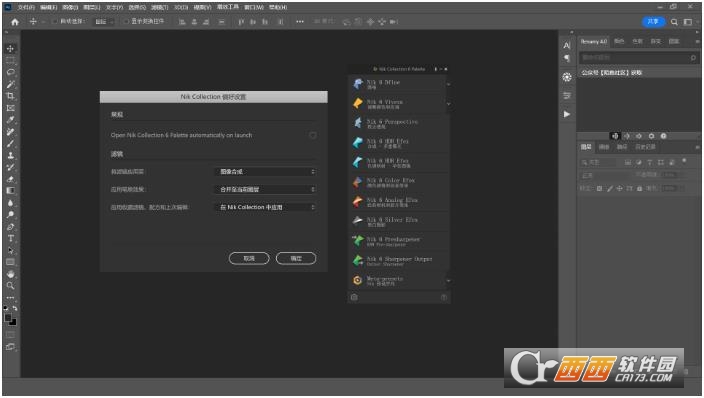Toggle Quick Mask mode
The width and height of the screenshot is (704, 398).
(x=10, y=335)
